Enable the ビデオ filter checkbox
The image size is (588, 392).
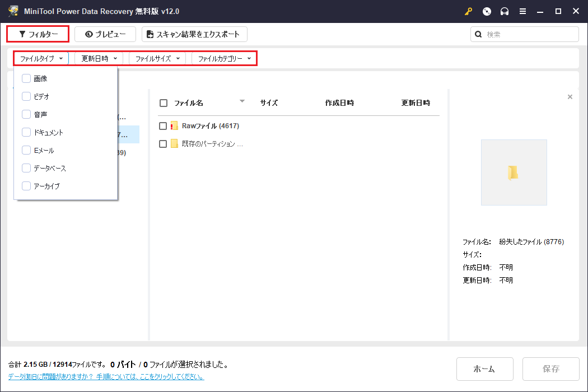coord(26,96)
